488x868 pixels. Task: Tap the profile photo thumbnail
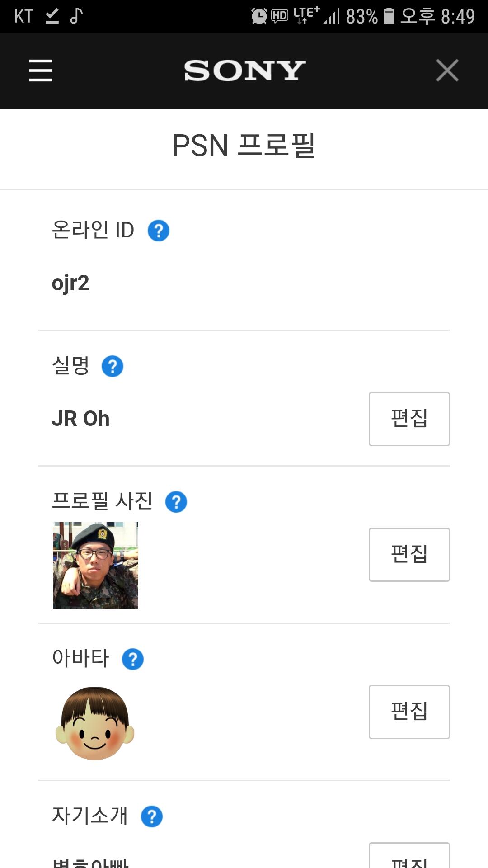(95, 565)
